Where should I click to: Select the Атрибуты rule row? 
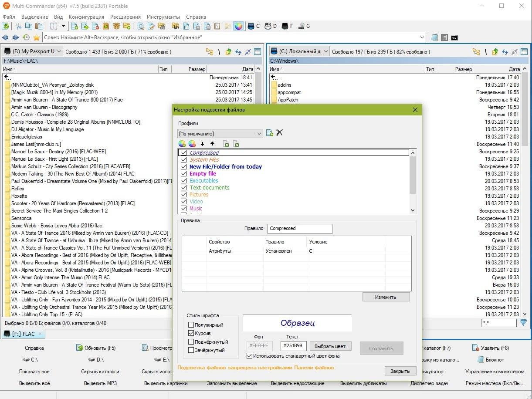pyautogui.click(x=296, y=251)
